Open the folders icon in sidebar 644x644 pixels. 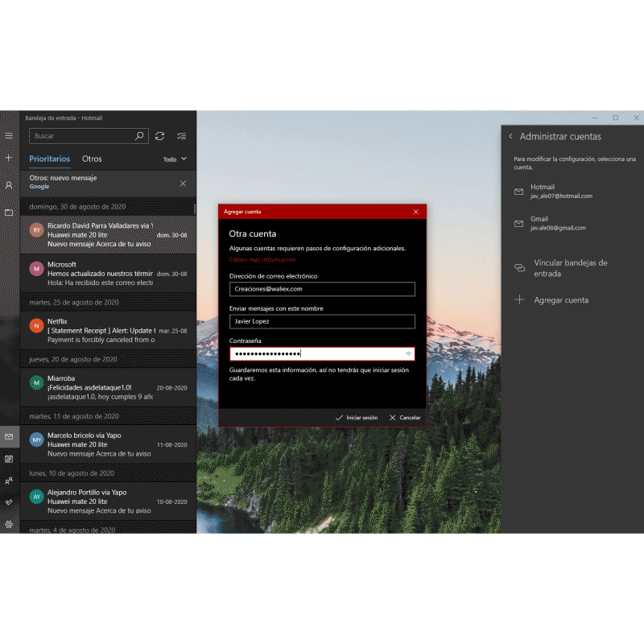tap(9, 213)
